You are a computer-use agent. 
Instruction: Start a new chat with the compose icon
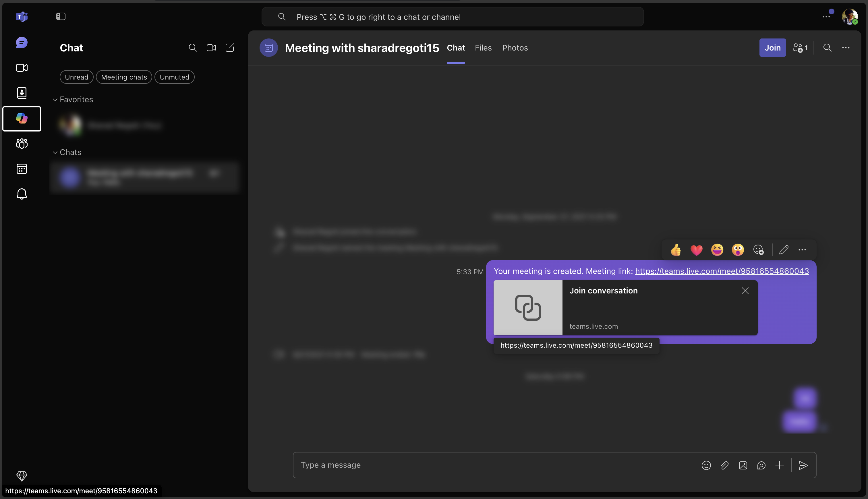click(x=230, y=48)
